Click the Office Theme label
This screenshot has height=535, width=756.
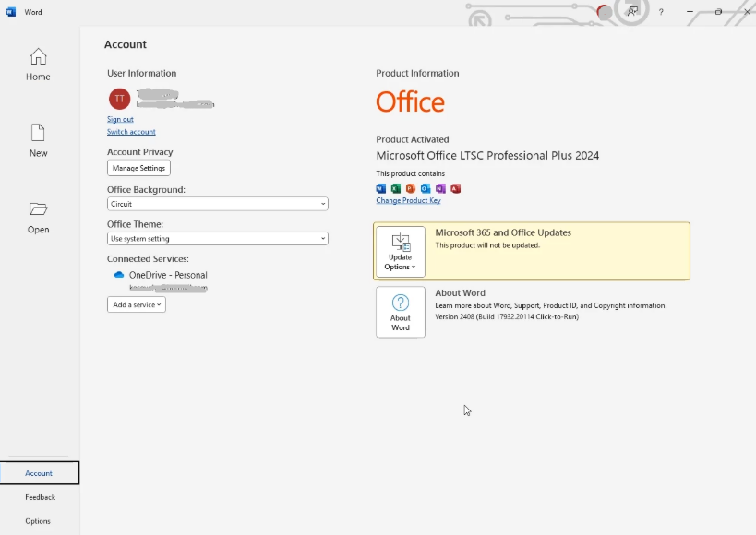click(135, 224)
